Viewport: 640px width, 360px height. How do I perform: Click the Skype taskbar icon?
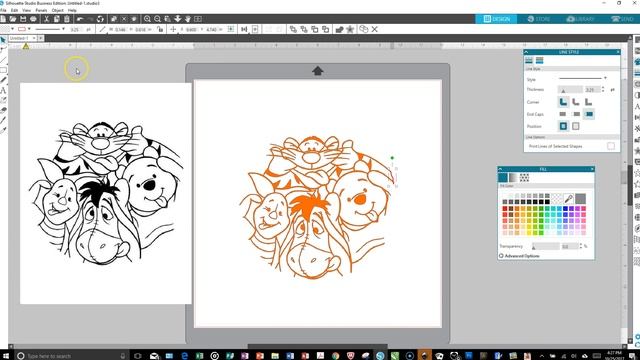[380, 356]
